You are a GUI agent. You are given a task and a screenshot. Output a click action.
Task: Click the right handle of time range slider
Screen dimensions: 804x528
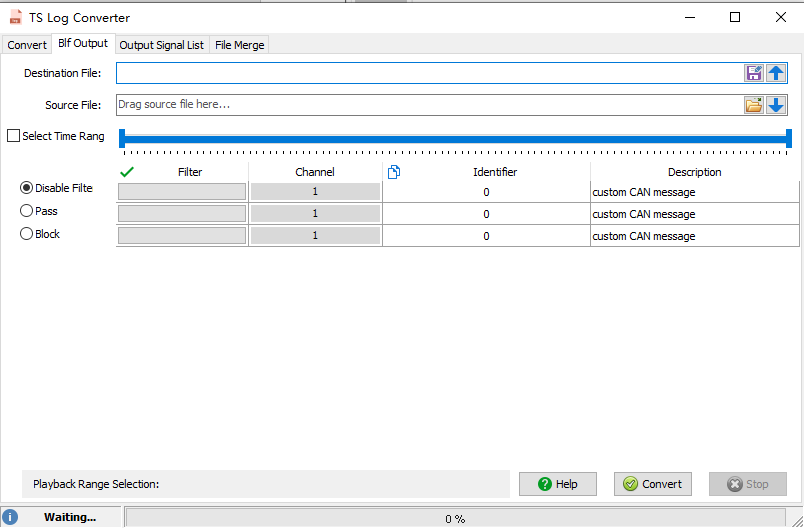tap(789, 138)
